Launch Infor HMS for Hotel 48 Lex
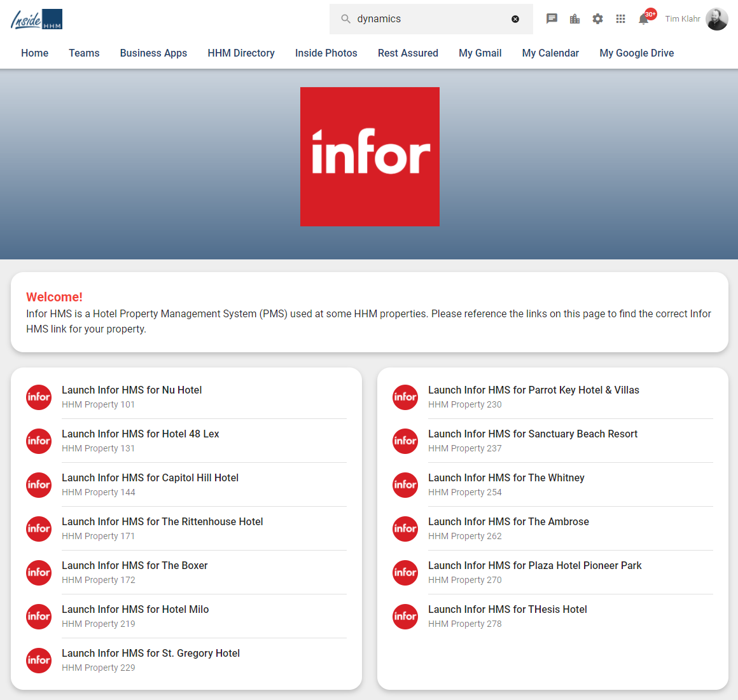738x700 pixels. point(140,434)
